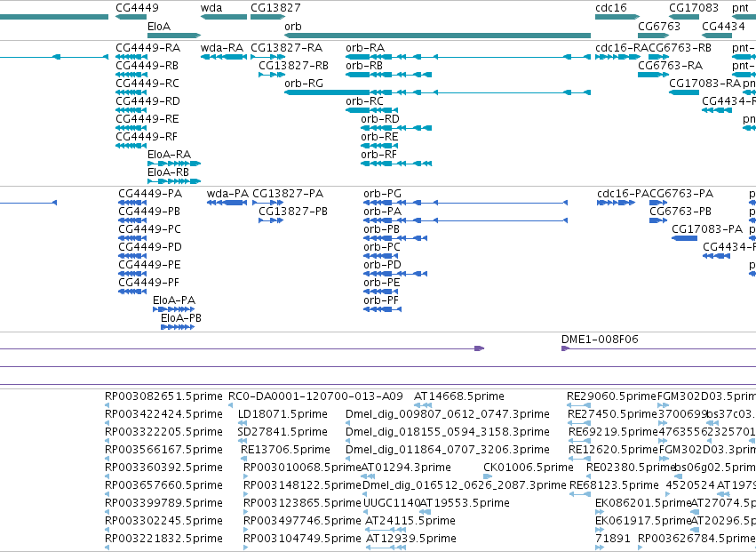This screenshot has height=552, width=756.
Task: Click EST RP003221832.5prime
Action: coord(107,548)
